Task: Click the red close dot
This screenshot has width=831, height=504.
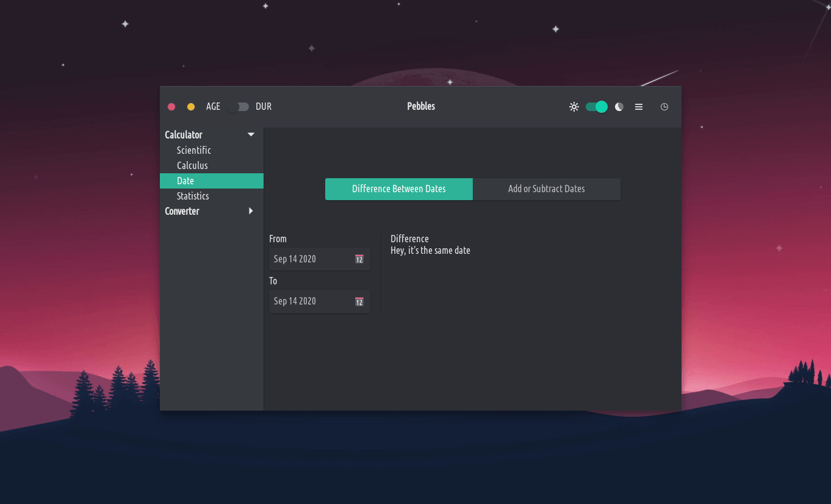Action: (x=171, y=107)
